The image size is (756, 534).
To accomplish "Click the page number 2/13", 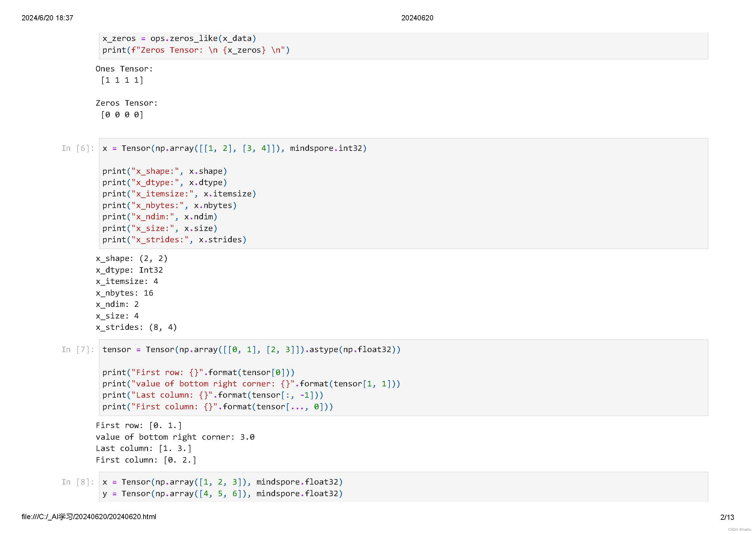I will (727, 517).
